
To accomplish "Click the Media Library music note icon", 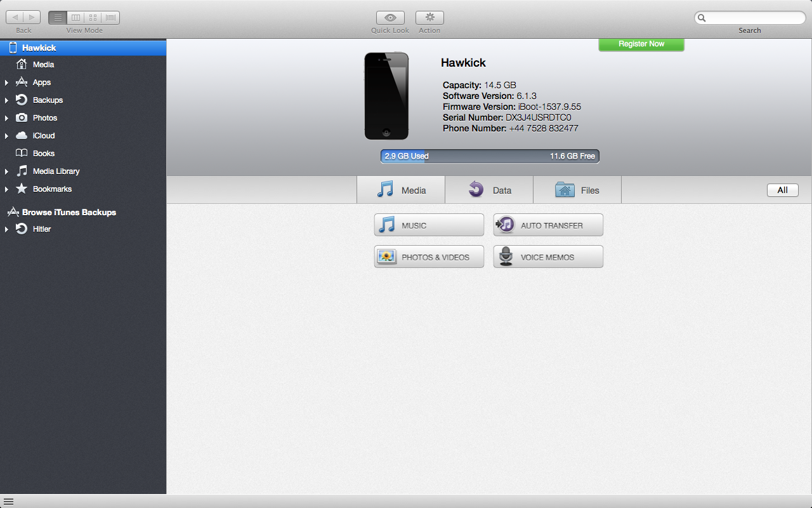I will pyautogui.click(x=22, y=171).
